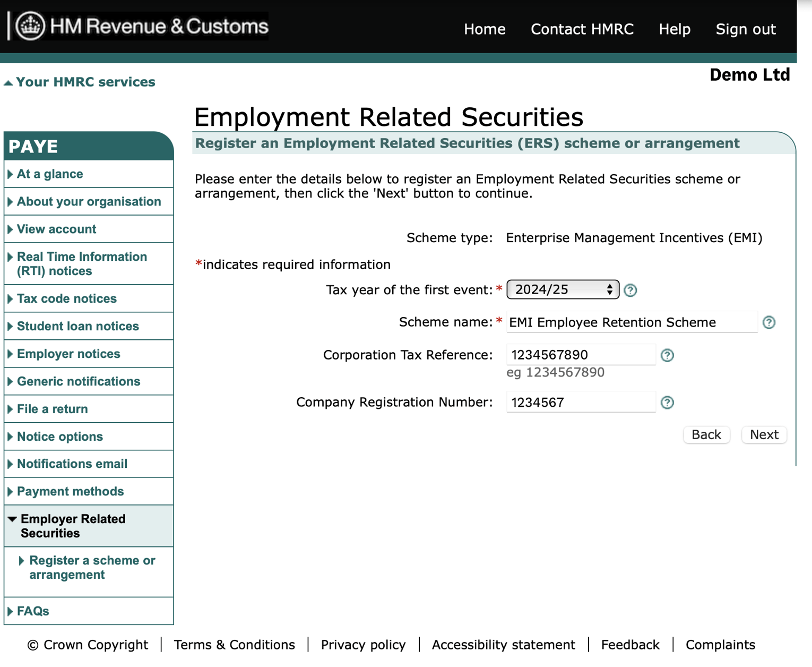The height and width of the screenshot is (667, 812).
Task: Open the Accessibility statement
Action: 503,645
